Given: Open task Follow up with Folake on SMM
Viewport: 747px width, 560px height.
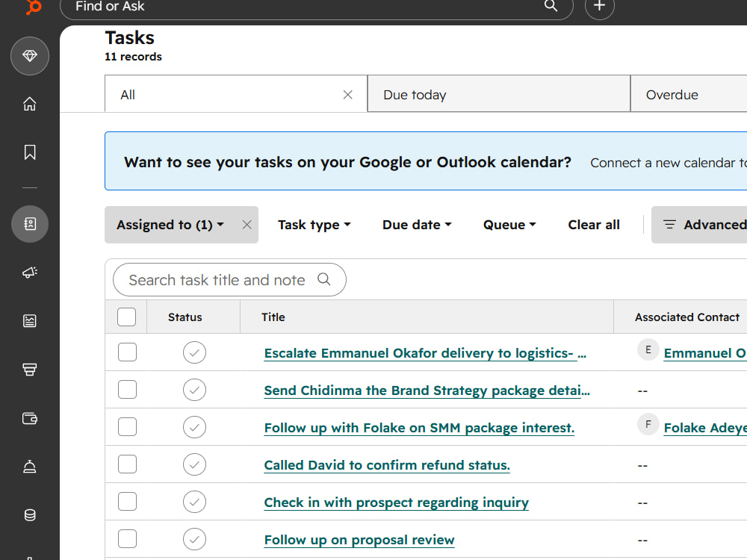Looking at the screenshot, I should (x=419, y=428).
